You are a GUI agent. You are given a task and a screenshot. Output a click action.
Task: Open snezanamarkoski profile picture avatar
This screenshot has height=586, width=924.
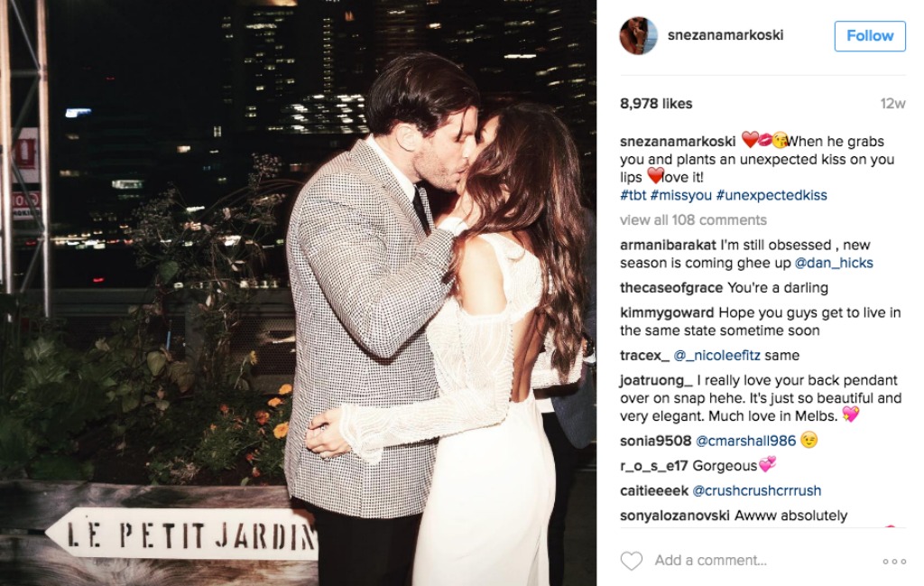(x=638, y=36)
